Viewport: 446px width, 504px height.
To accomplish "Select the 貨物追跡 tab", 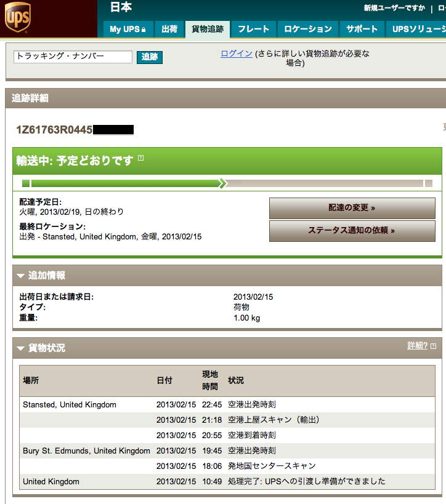I will [208, 30].
